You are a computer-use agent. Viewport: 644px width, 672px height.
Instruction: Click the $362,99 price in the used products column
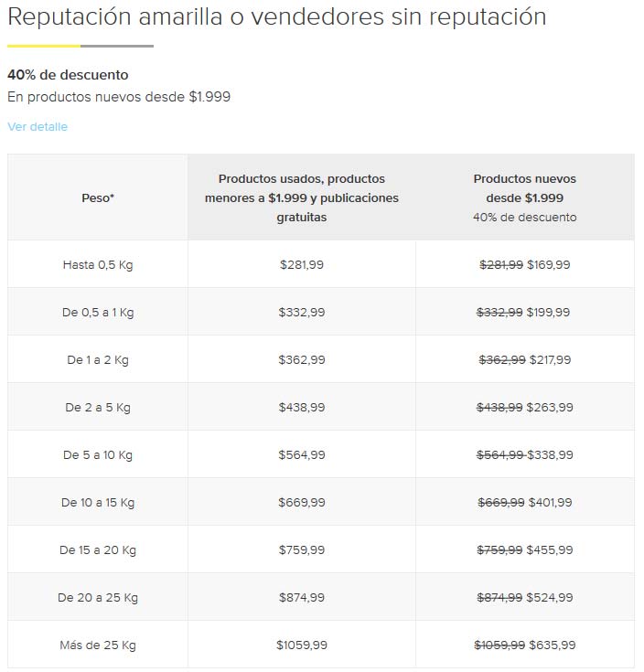(x=302, y=360)
